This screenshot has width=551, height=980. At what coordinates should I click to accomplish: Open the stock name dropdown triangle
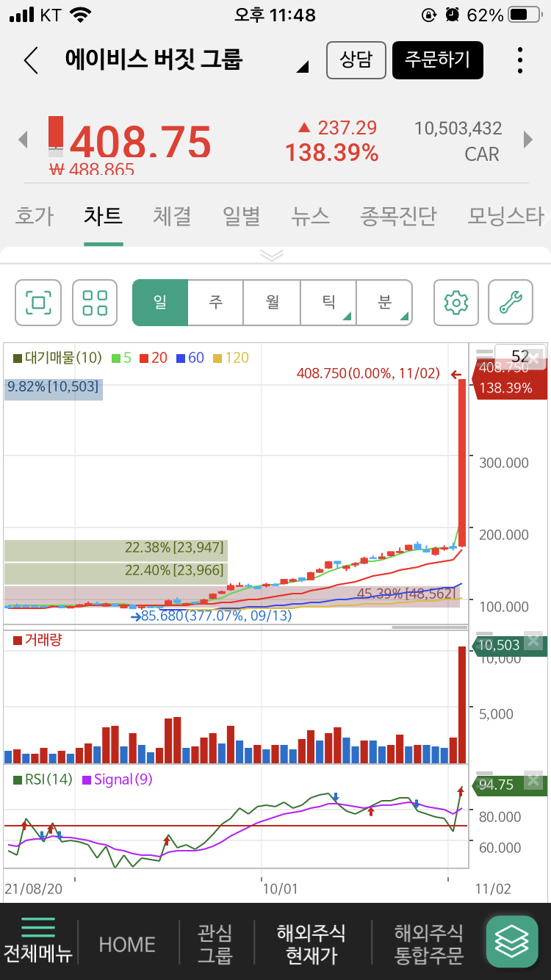pyautogui.click(x=302, y=68)
